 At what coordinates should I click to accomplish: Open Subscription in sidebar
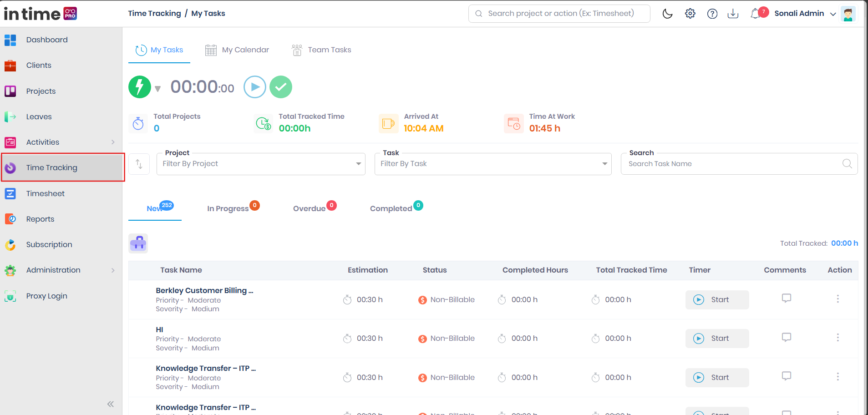49,245
